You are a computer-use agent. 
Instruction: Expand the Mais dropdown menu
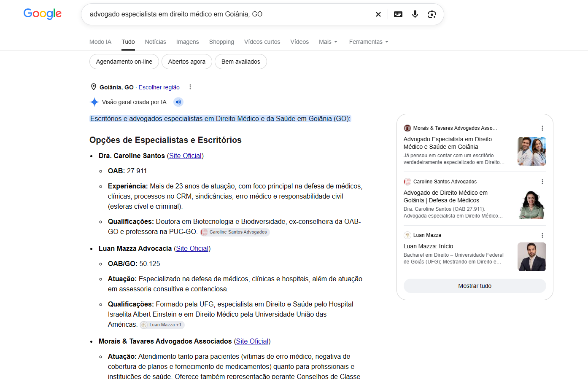328,42
